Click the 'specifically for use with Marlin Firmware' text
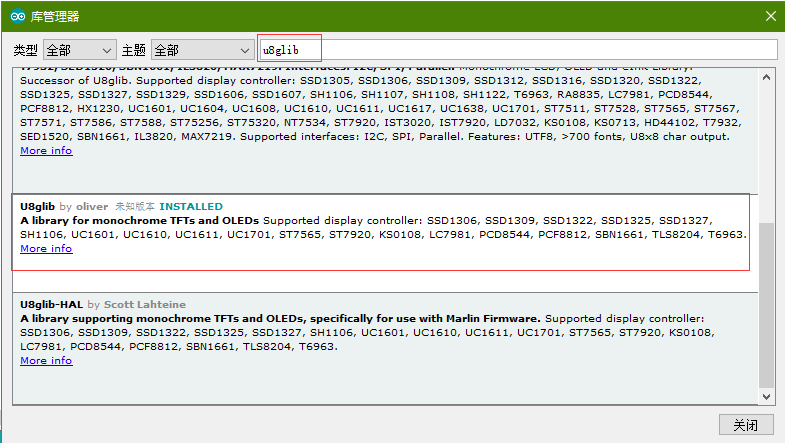 click(x=425, y=319)
